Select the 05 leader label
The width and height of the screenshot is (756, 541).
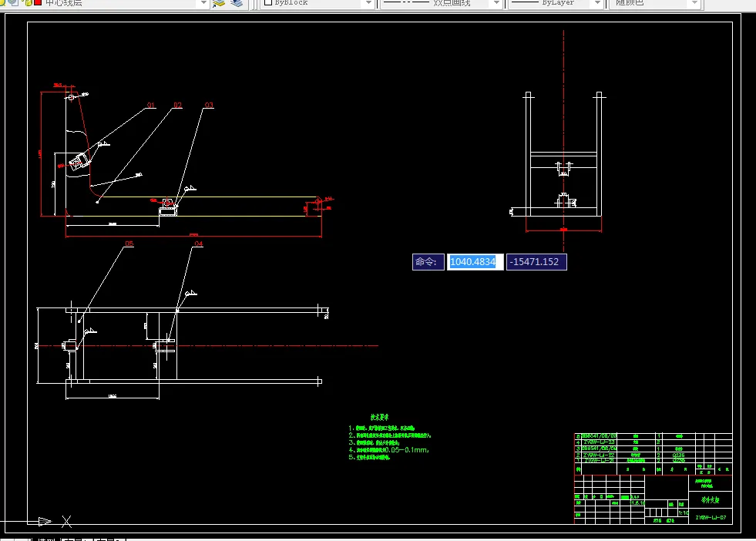tap(129, 244)
